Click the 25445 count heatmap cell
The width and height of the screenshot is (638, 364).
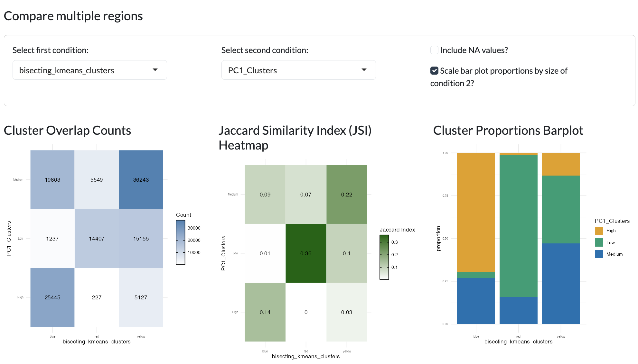pos(52,297)
